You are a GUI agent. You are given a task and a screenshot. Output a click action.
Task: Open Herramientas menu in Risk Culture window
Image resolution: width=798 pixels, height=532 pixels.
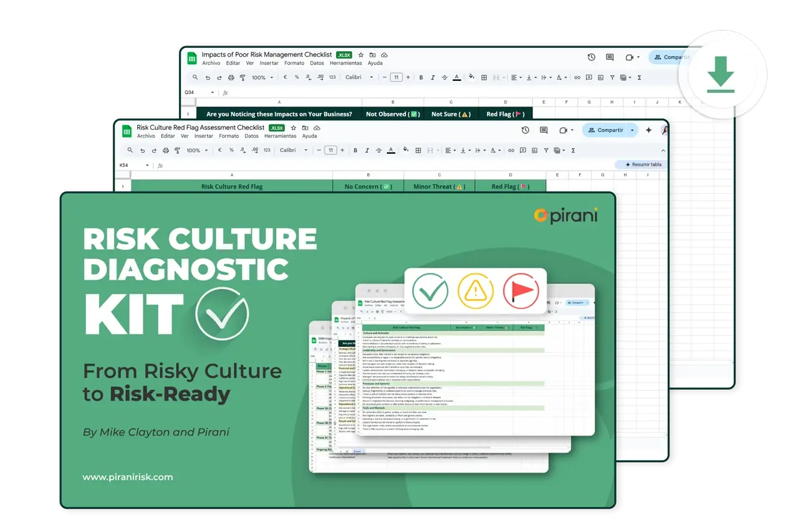pyautogui.click(x=281, y=136)
